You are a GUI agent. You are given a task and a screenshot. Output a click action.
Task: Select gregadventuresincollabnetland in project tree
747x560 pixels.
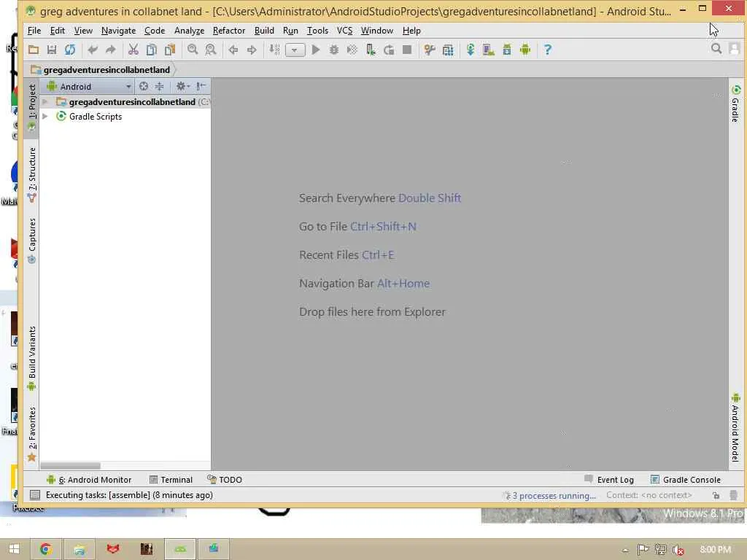coord(132,102)
